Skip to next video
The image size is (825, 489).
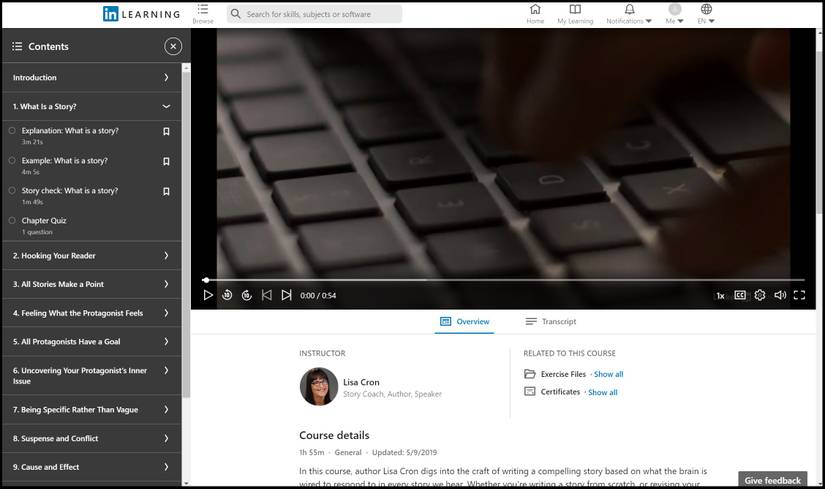tap(286, 295)
